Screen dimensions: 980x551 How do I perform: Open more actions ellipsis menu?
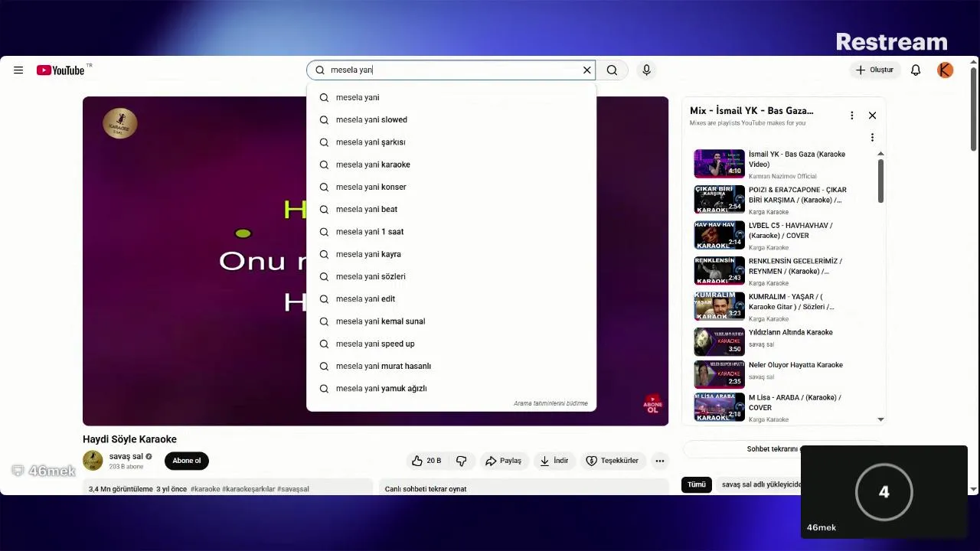pos(659,461)
